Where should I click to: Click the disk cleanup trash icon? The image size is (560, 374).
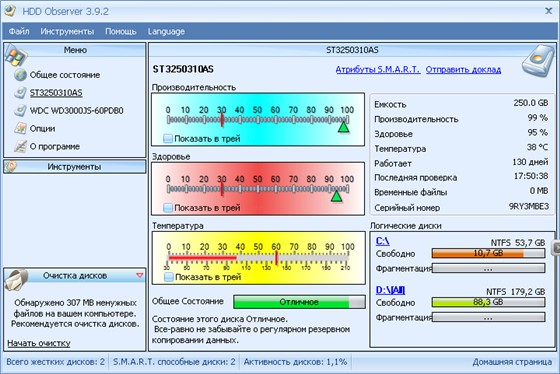pos(17,280)
